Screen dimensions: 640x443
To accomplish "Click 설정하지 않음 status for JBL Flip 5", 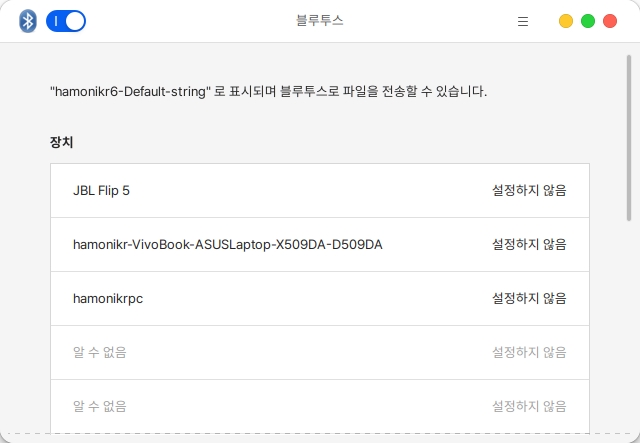I will tap(529, 190).
